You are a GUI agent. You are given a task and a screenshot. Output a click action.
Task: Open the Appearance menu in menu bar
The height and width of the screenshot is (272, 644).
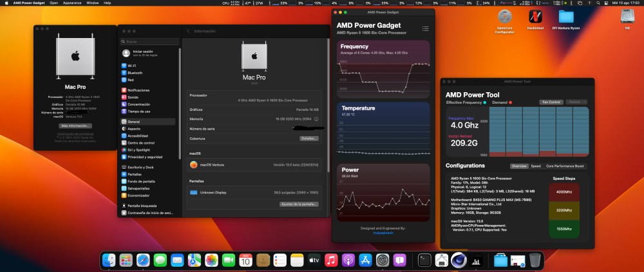click(x=71, y=3)
